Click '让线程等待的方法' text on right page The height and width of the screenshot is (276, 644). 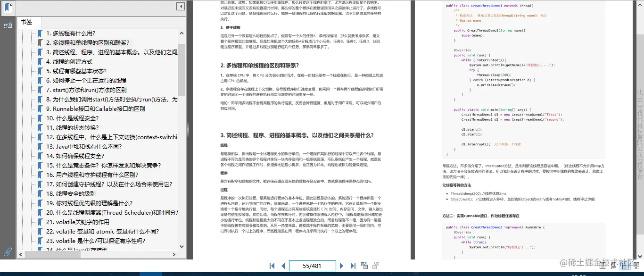point(456,185)
